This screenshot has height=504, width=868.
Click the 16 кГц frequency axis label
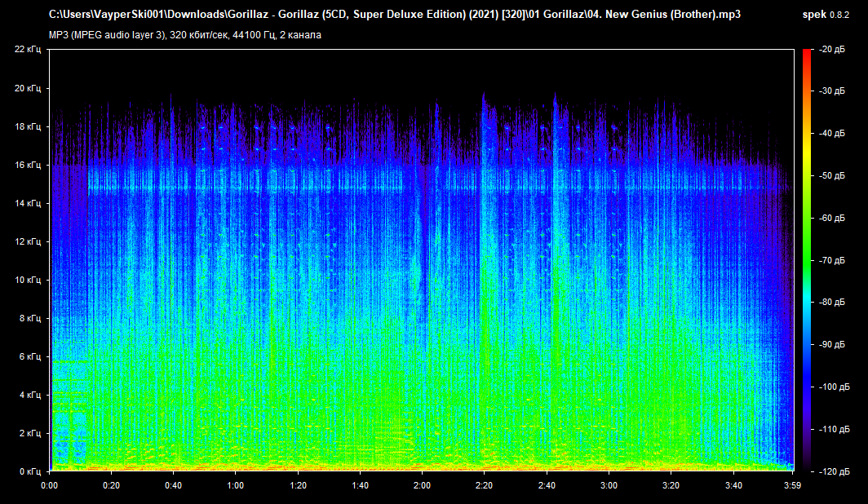click(28, 165)
